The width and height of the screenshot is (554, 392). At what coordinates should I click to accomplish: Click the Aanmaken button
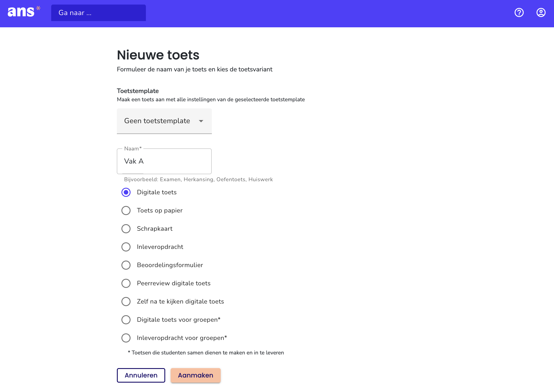196,375
